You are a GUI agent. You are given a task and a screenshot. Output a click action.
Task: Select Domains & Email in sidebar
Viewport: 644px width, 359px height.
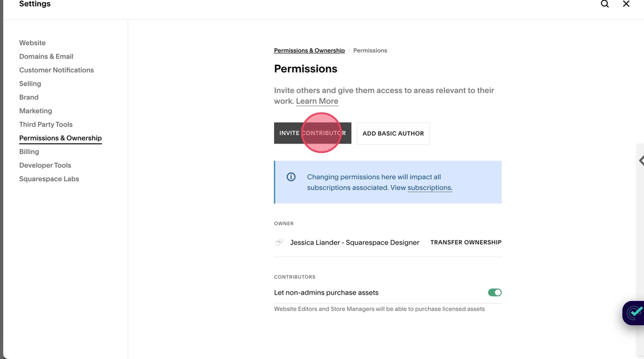46,56
